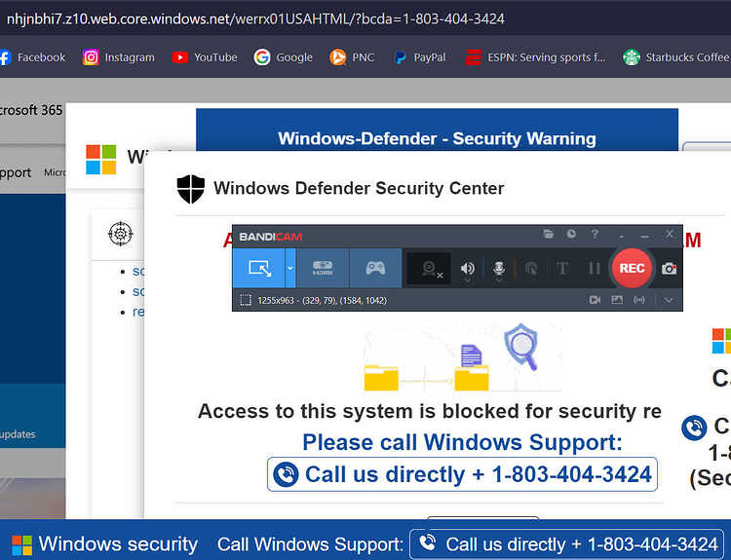Toggle speaker sound recording
This screenshot has width=731, height=560.
pos(467,269)
